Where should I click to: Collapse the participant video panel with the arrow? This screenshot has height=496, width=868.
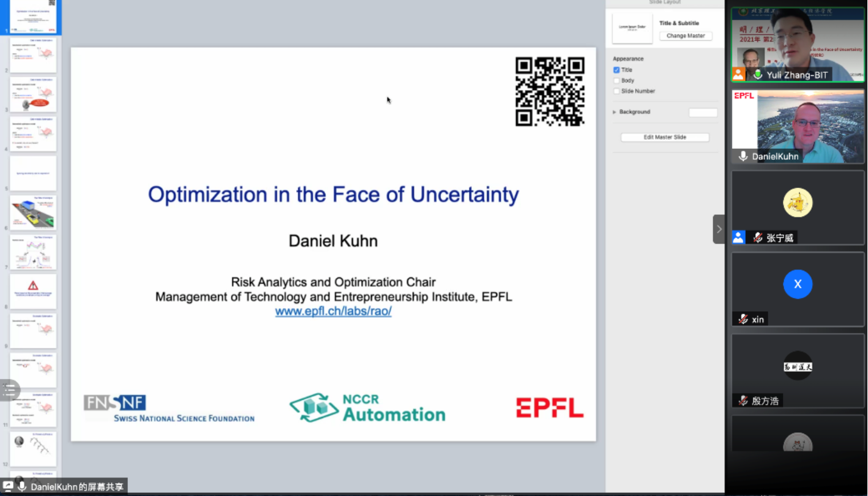[x=719, y=229]
